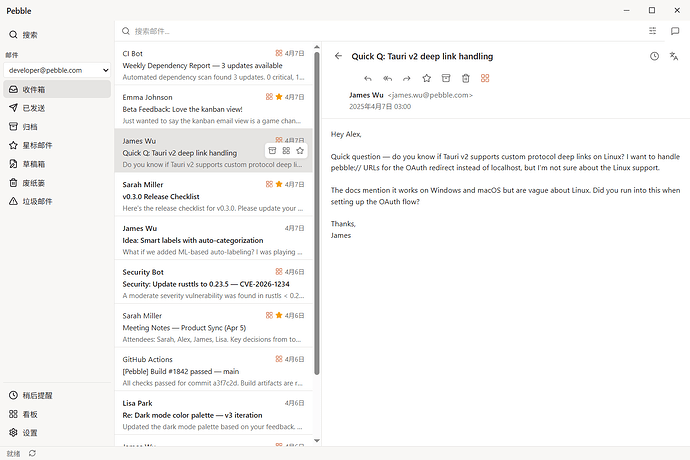Archive the opened email from the toolbar

tap(446, 78)
